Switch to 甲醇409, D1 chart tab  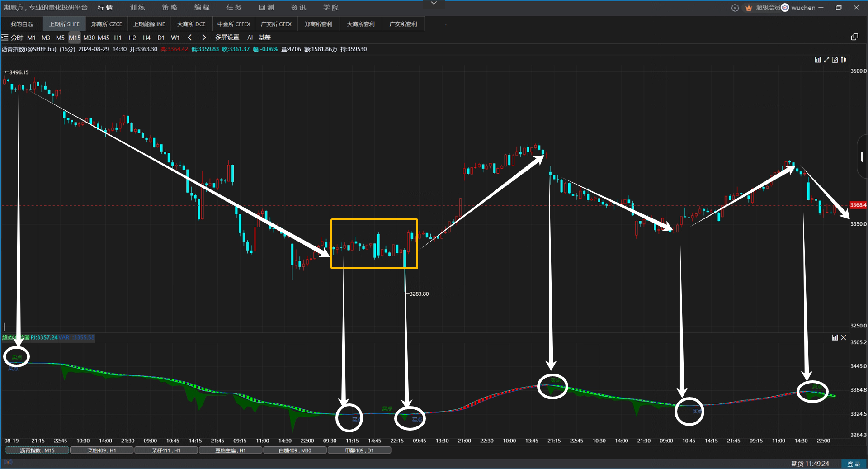pyautogui.click(x=359, y=450)
